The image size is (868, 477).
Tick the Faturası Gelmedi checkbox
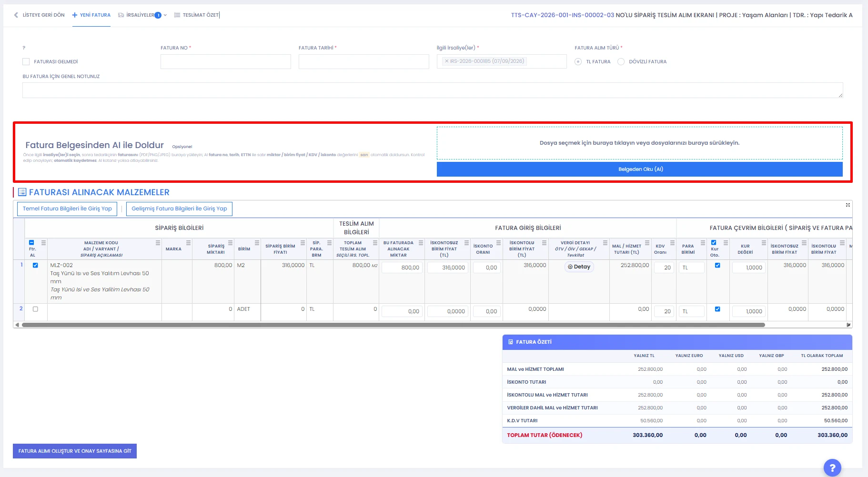26,62
